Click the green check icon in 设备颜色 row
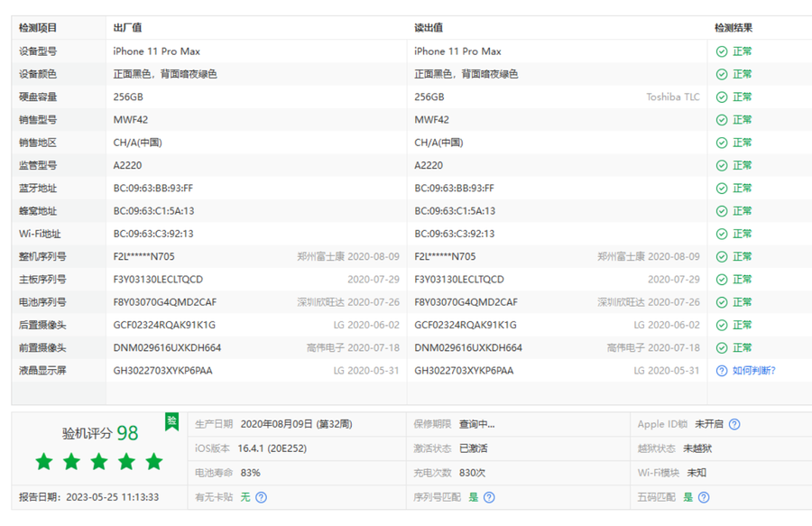The image size is (812, 526). point(722,74)
